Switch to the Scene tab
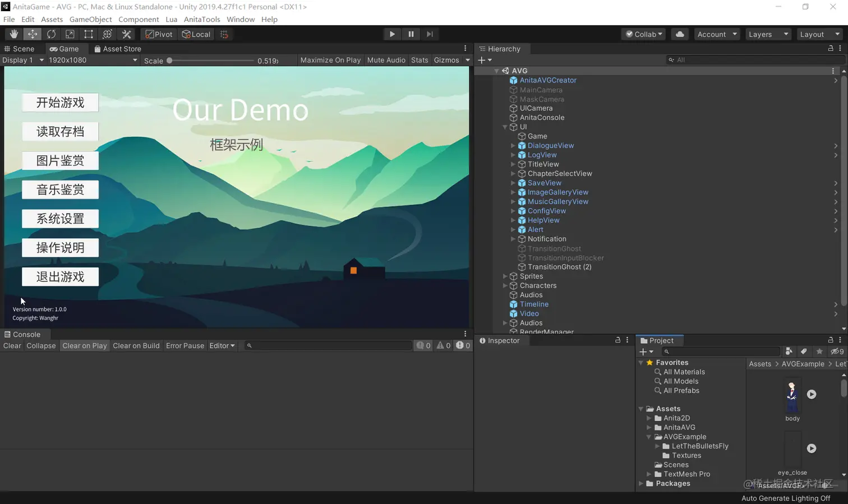This screenshot has width=848, height=504. coord(20,49)
